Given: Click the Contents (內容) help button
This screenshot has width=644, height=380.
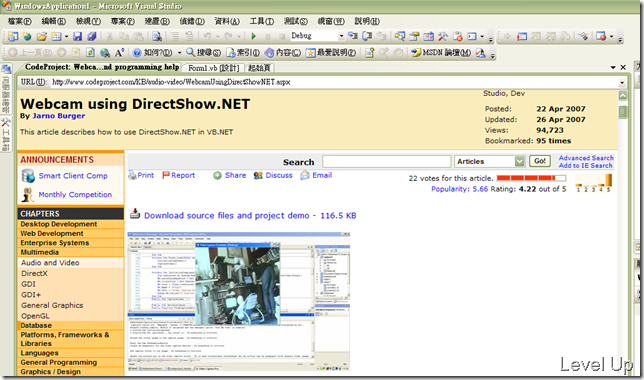Looking at the screenshot, I should tap(283, 53).
